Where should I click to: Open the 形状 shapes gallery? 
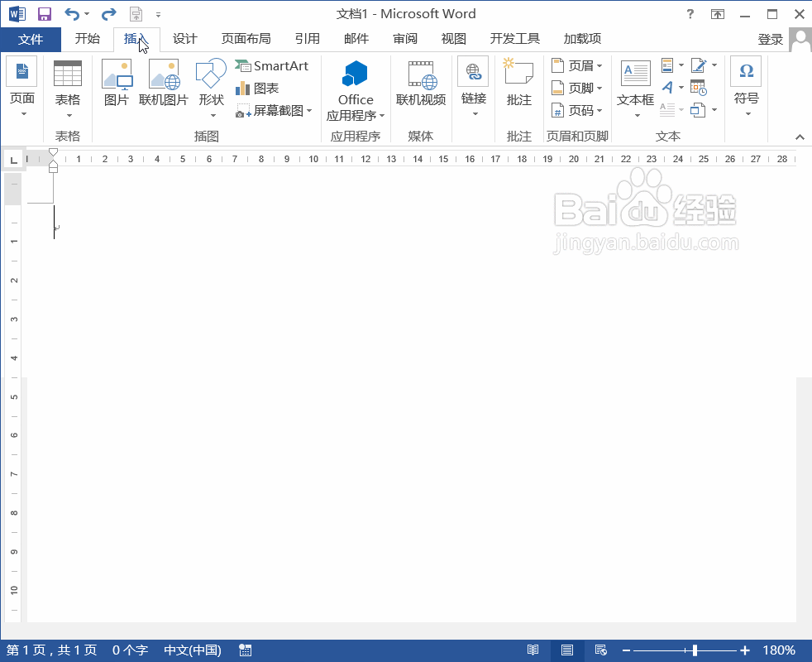tap(212, 88)
